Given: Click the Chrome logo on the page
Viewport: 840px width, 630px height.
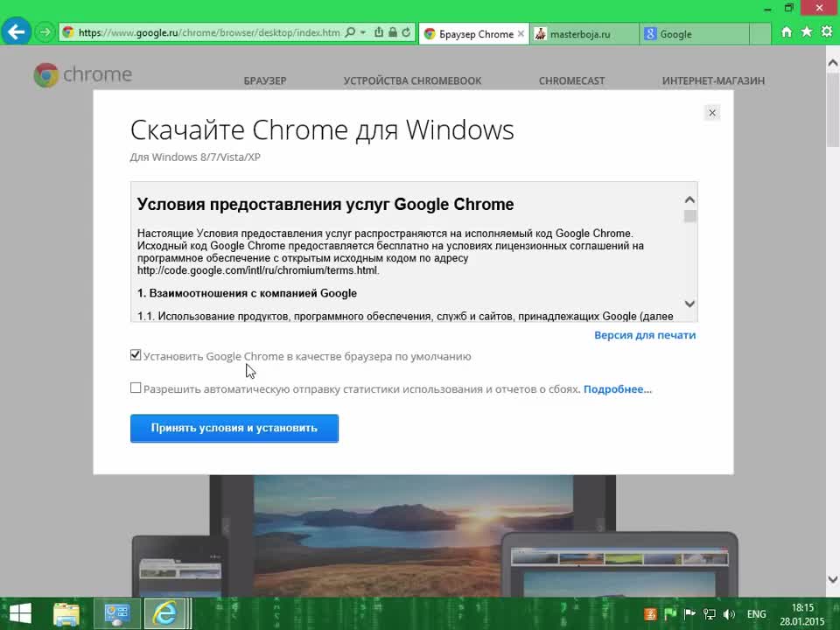Looking at the screenshot, I should point(82,75).
